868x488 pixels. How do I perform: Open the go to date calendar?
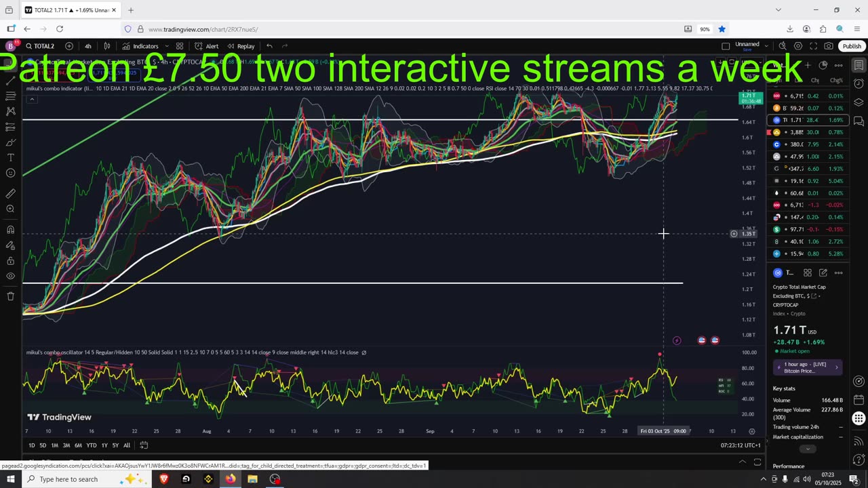[144, 445]
